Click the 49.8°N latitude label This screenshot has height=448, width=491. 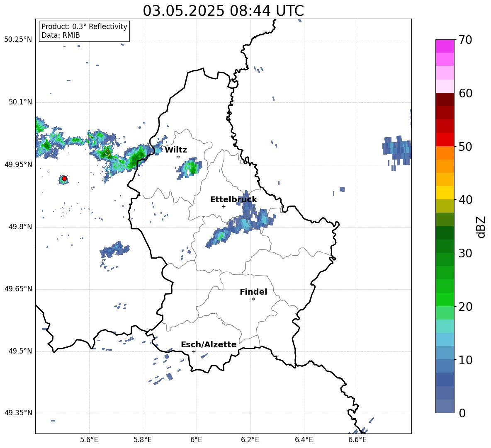click(20, 227)
